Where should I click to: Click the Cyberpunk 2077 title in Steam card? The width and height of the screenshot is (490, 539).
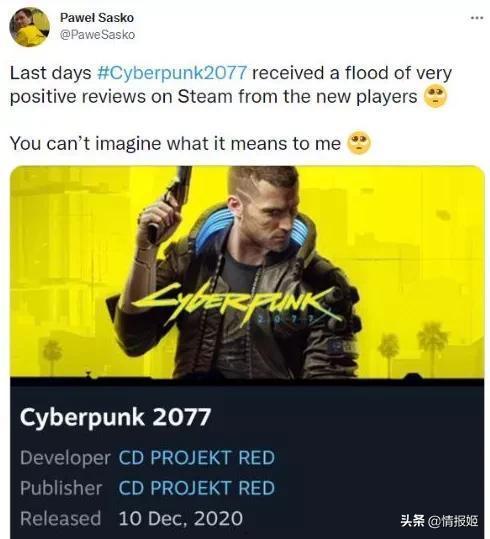tap(115, 417)
